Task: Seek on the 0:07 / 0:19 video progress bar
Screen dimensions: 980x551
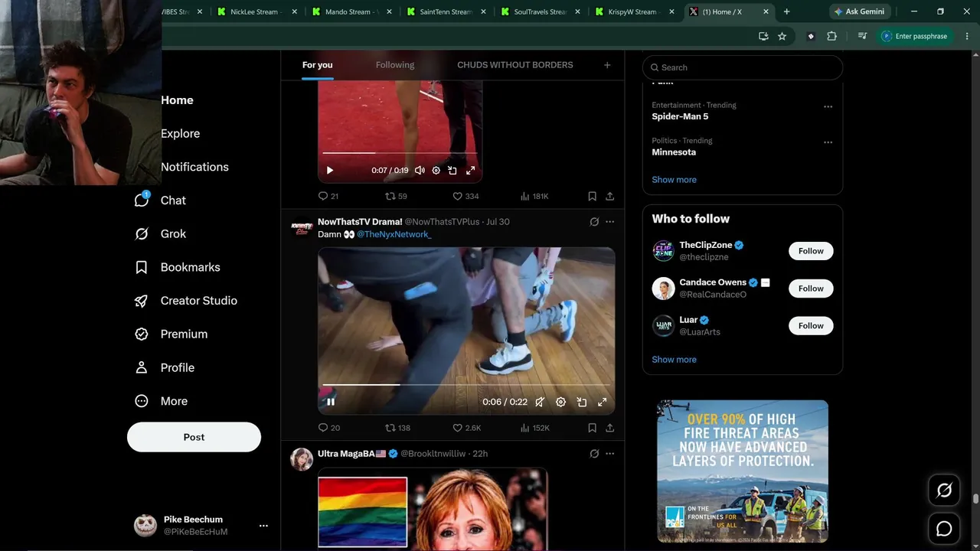Action: (x=400, y=153)
